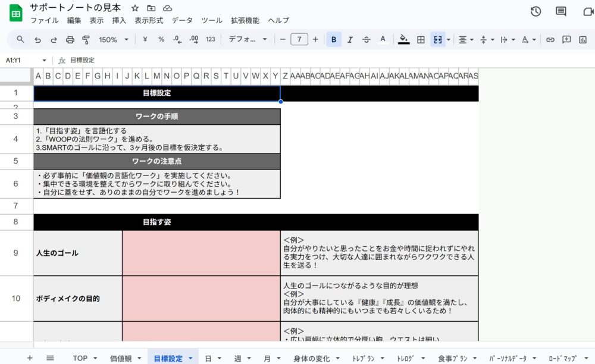Viewport: 595px width, 364px height.
Task: Open the ツール menu
Action: [212, 20]
